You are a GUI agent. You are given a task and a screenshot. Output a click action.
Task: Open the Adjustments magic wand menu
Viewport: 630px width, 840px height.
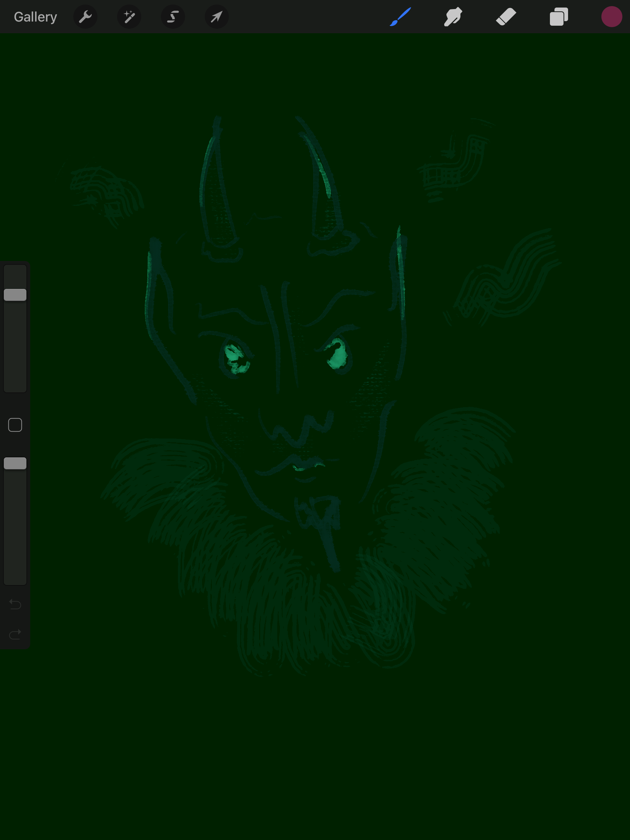click(129, 17)
